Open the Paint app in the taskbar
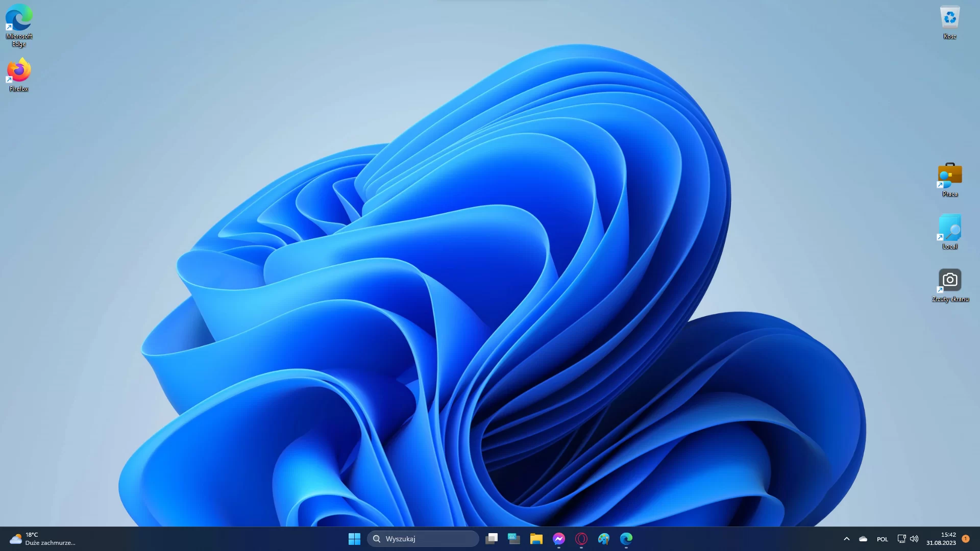 604,539
